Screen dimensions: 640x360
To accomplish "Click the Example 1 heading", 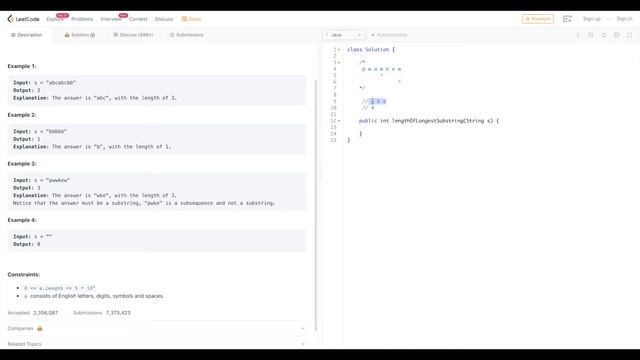I will 22,66.
